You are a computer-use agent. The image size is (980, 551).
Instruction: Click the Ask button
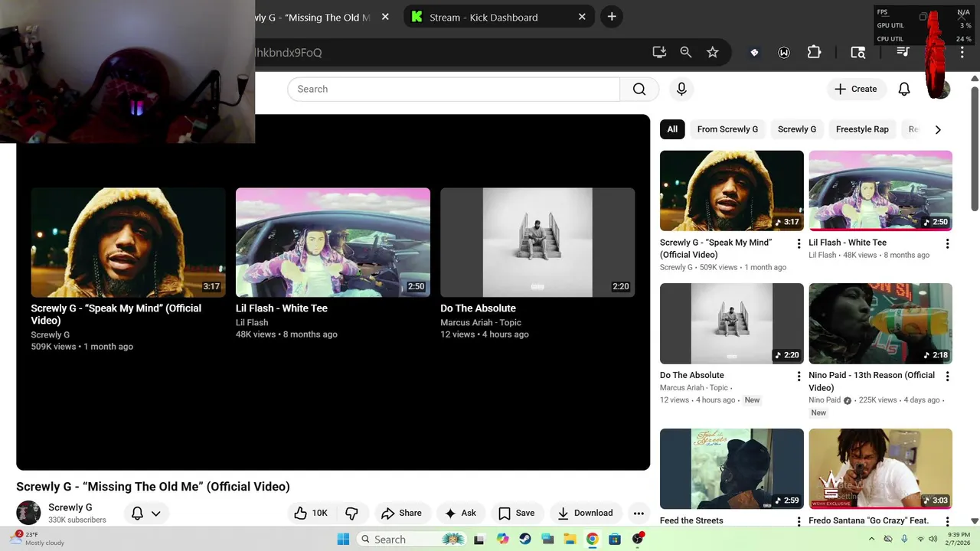point(460,513)
